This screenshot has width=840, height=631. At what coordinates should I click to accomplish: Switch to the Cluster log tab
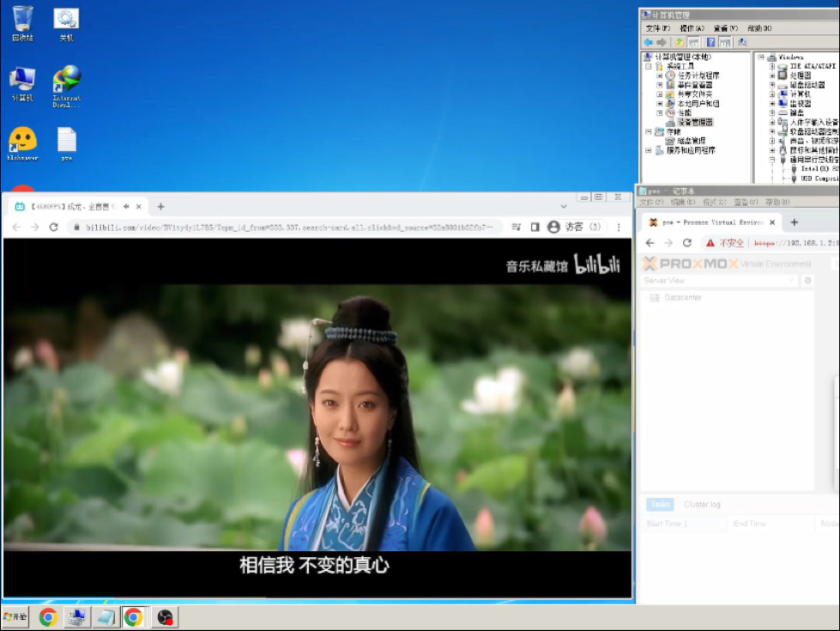(702, 505)
